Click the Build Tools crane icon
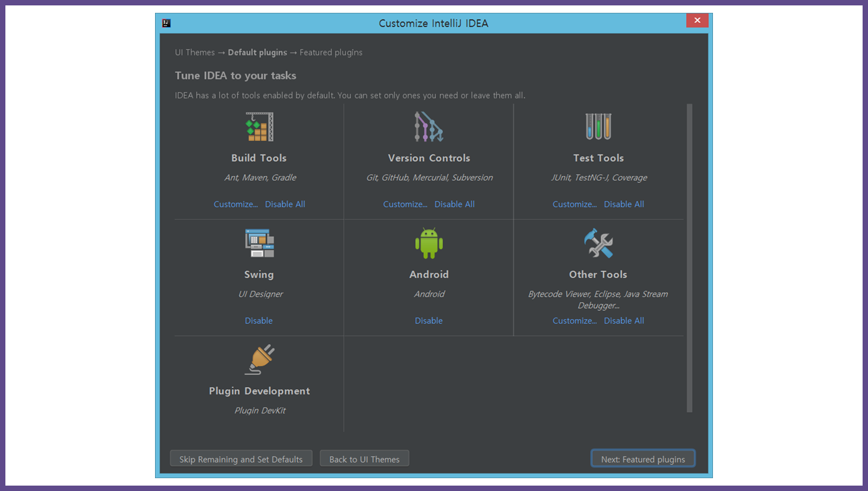 [259, 127]
